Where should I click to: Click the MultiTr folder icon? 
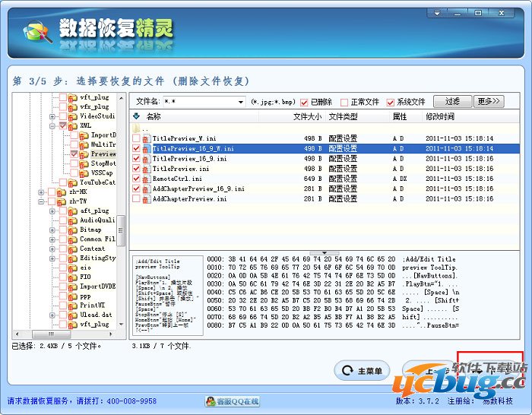pyautogui.click(x=84, y=145)
